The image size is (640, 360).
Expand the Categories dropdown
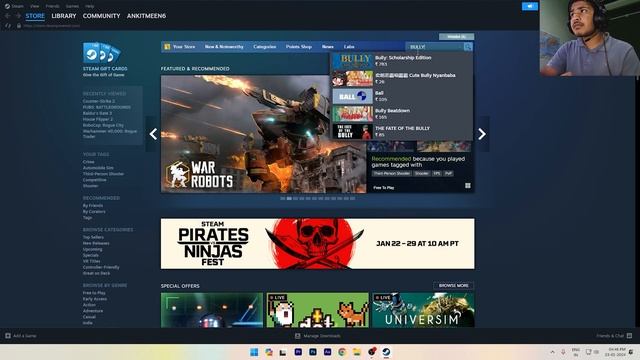[264, 47]
